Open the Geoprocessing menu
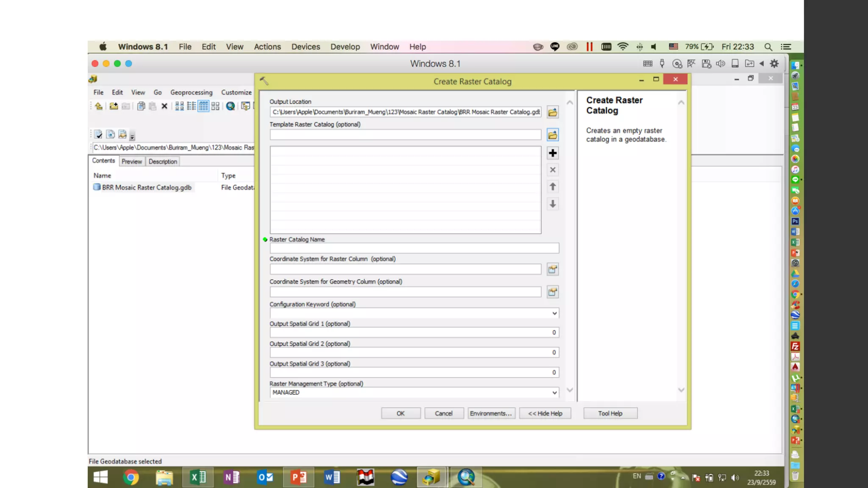The height and width of the screenshot is (488, 868). [x=191, y=92]
